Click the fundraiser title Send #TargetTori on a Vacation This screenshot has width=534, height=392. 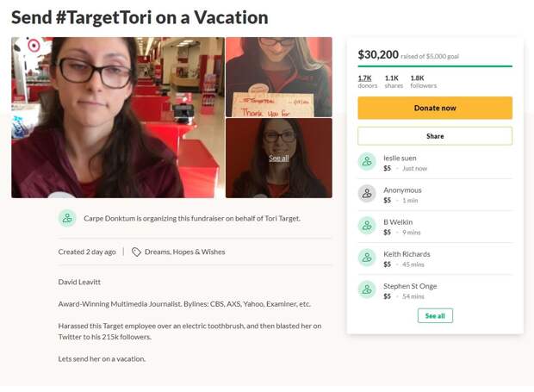(x=140, y=17)
